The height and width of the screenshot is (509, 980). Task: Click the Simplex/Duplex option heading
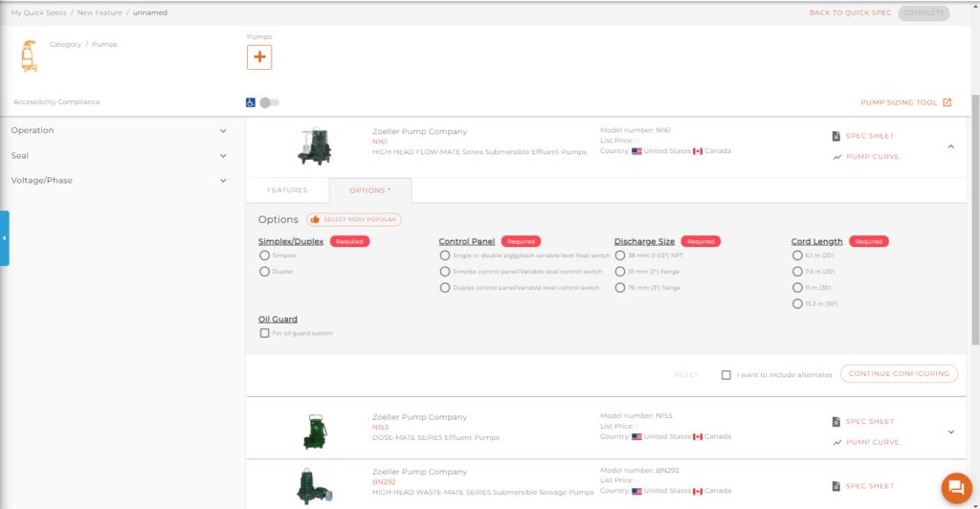click(x=291, y=242)
